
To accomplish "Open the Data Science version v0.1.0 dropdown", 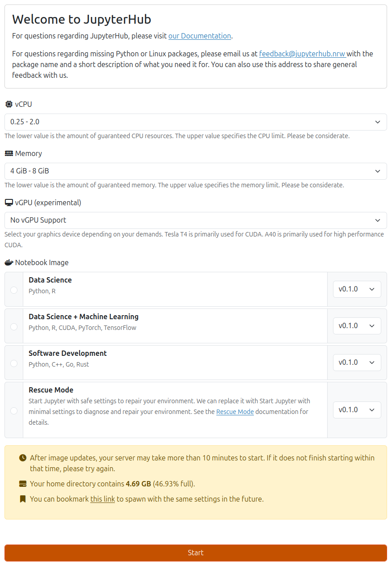I will coord(357,289).
